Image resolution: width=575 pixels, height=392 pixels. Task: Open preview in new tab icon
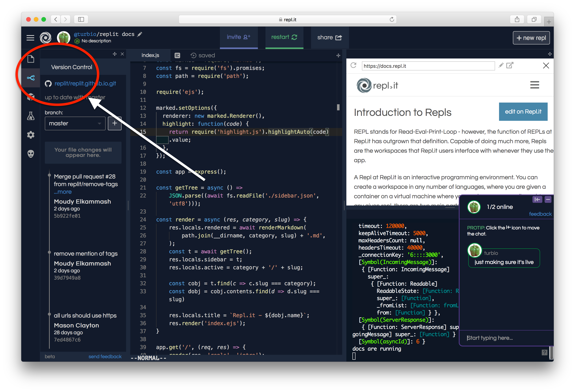click(x=510, y=65)
